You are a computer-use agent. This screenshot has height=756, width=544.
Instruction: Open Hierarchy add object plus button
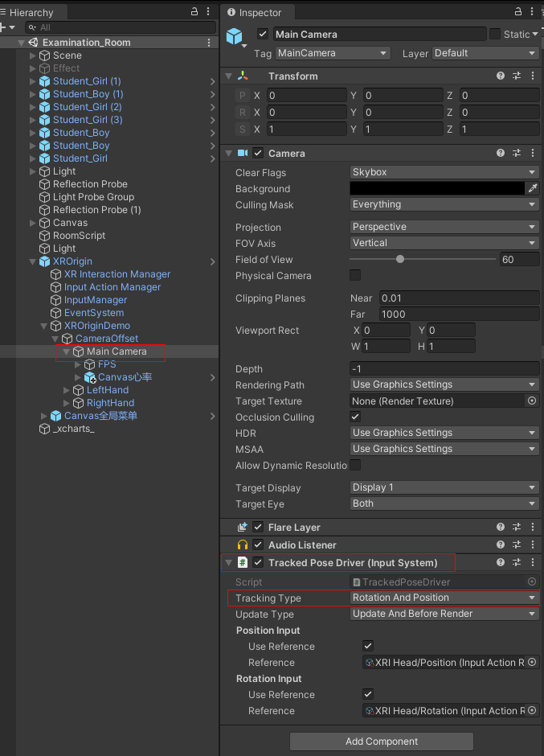(x=5, y=27)
